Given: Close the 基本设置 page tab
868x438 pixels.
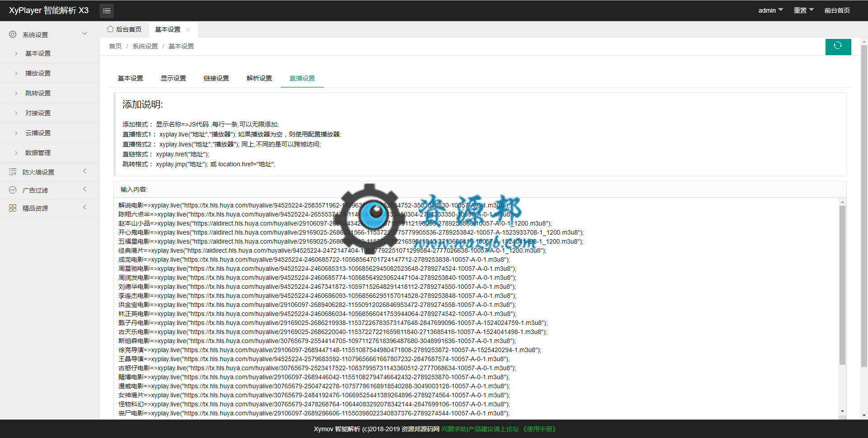Looking at the screenshot, I should click(188, 29).
